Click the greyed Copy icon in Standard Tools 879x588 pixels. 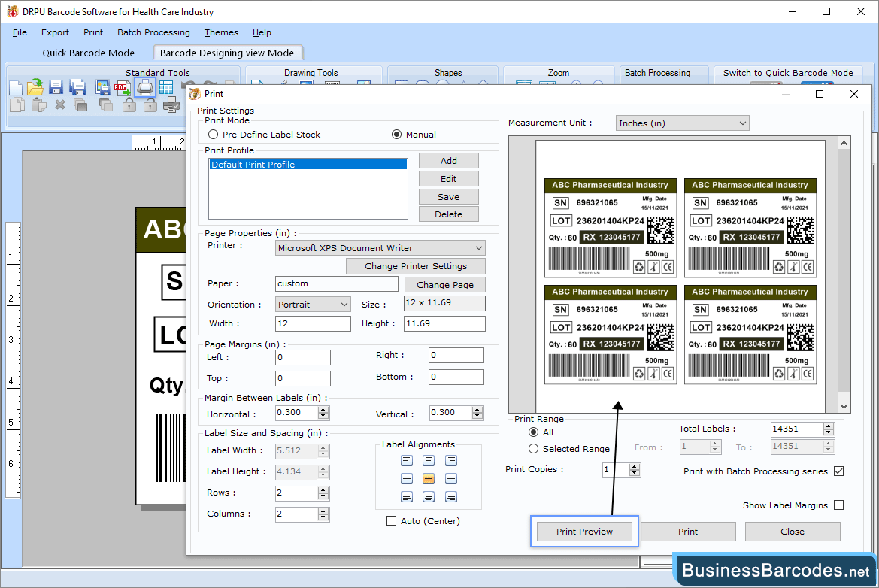[17, 105]
